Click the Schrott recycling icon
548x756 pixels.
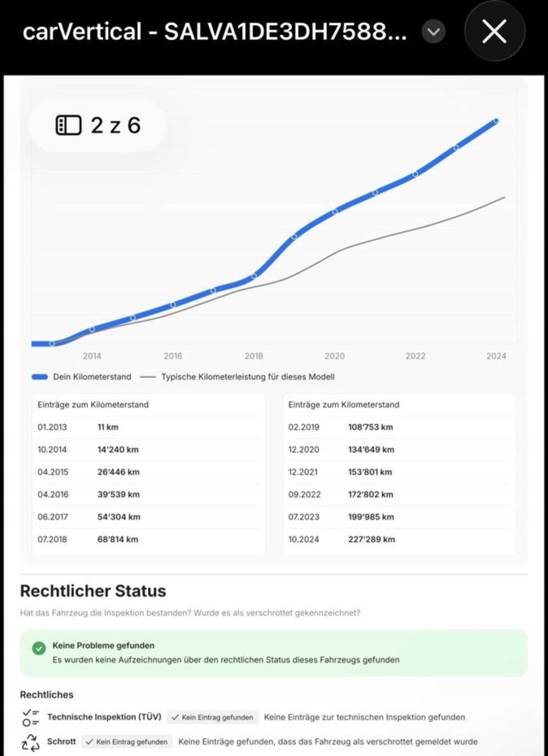coord(30,742)
